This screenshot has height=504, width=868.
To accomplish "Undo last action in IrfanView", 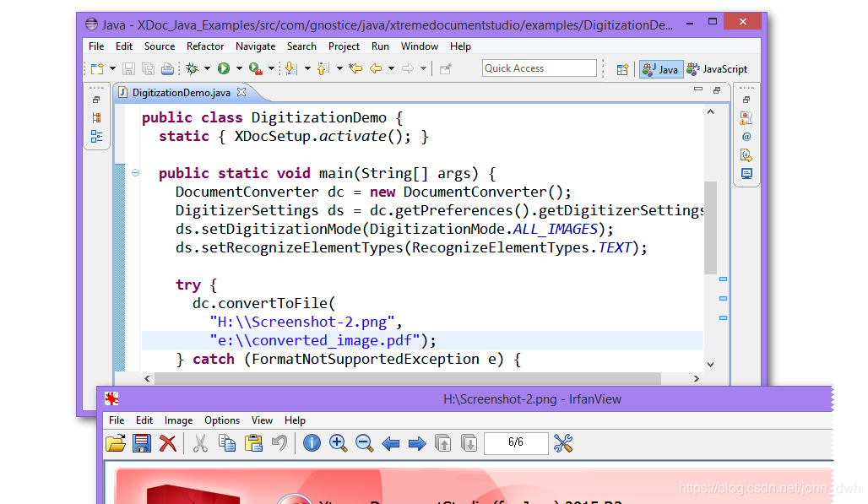I will coord(279,443).
